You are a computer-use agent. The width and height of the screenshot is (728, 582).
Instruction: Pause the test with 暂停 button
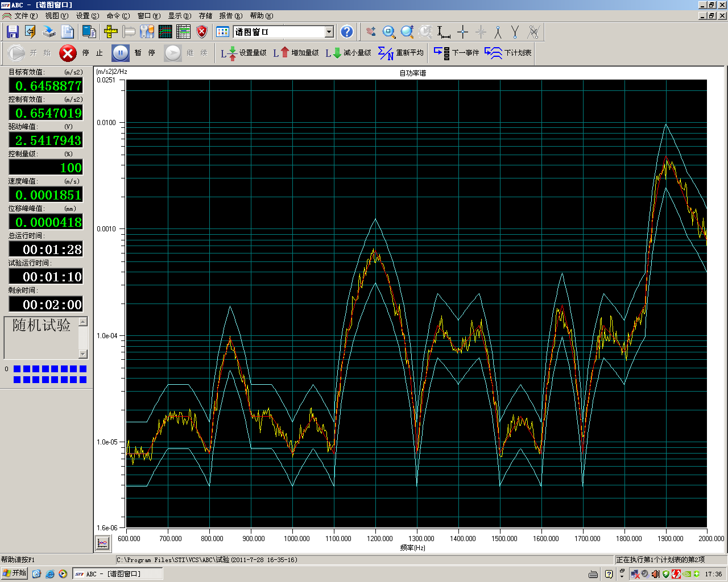click(121, 53)
